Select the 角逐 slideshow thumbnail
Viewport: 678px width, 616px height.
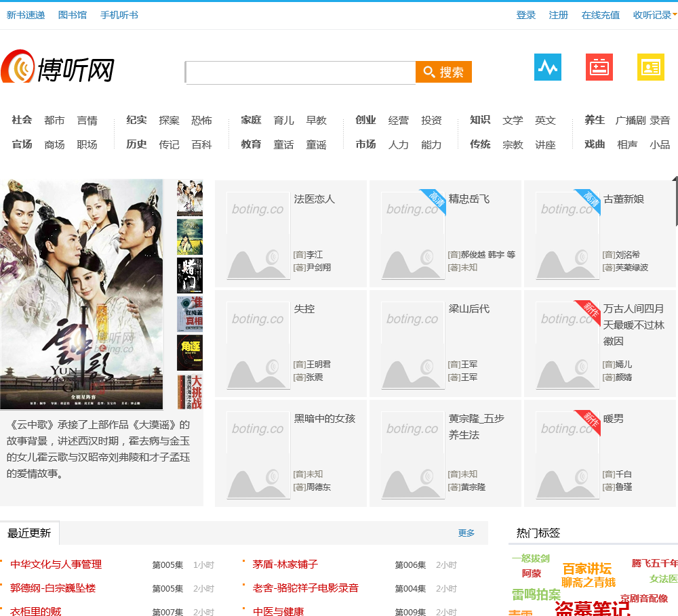tap(190, 352)
